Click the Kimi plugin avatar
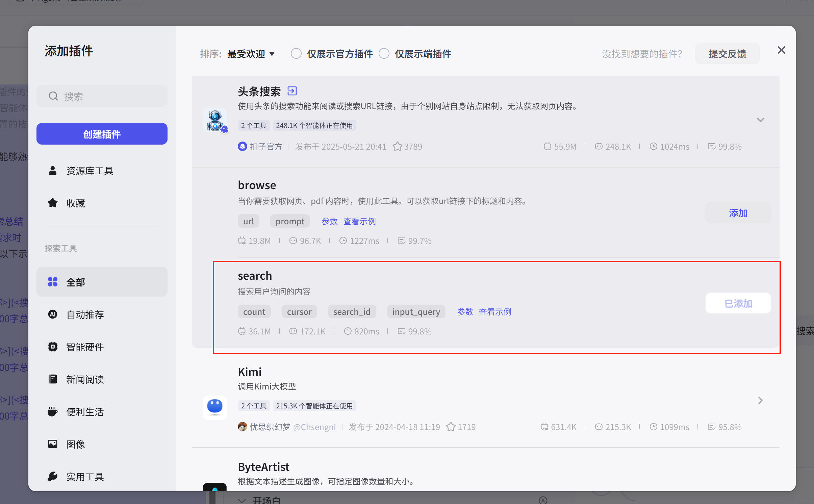814x504 pixels. 215,407
